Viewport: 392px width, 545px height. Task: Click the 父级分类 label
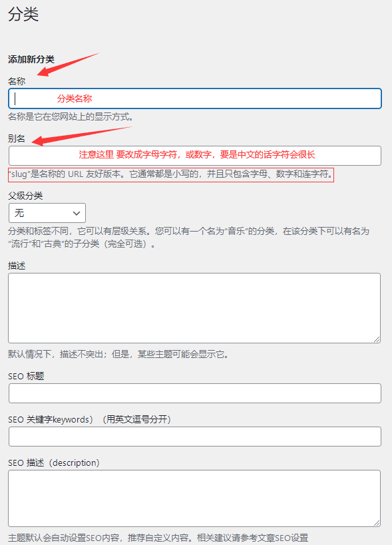[25, 196]
